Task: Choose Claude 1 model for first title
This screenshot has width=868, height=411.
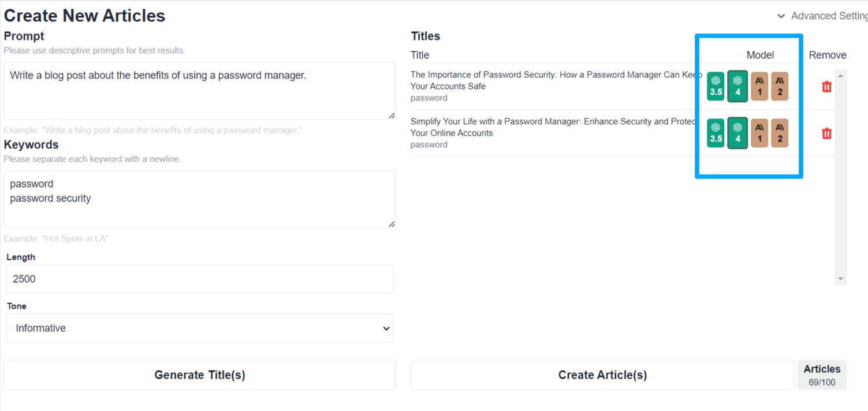Action: point(759,86)
